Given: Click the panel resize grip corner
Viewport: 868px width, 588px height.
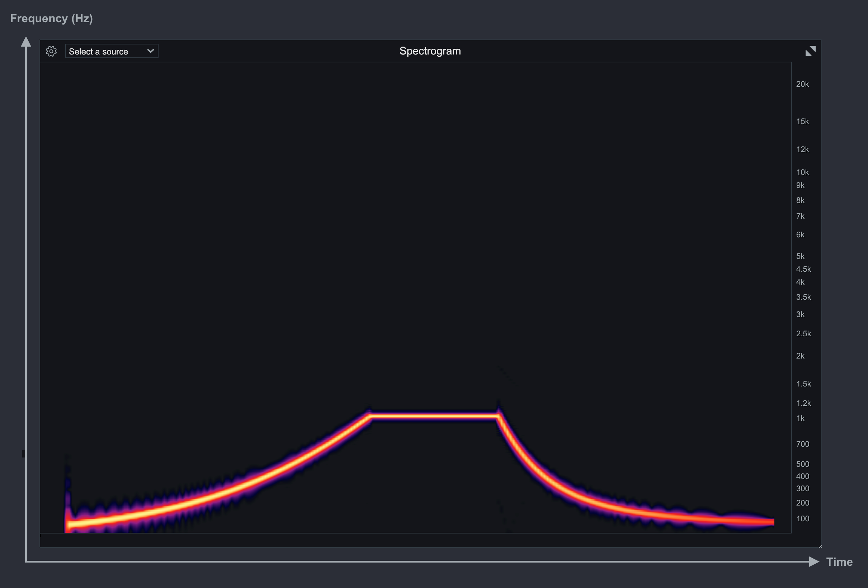Looking at the screenshot, I should click(x=820, y=546).
